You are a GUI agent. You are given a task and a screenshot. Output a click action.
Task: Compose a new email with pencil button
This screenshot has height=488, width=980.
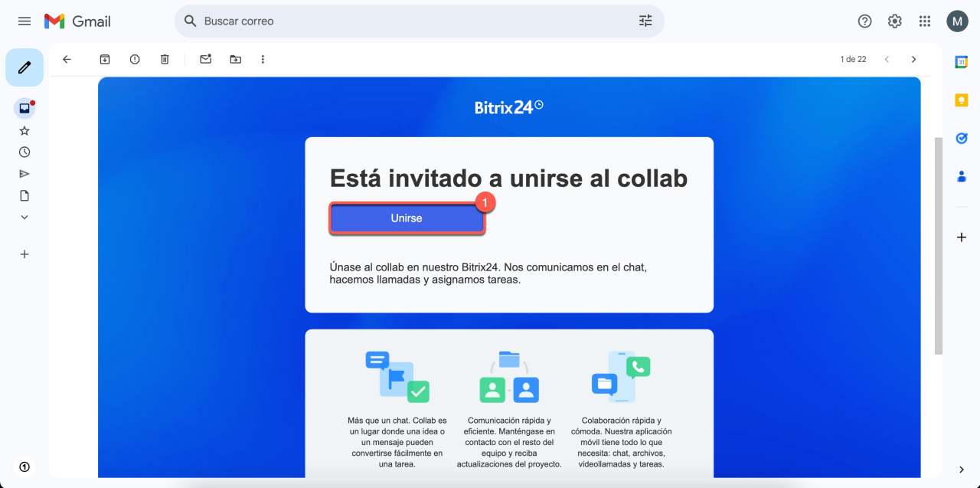coord(24,68)
